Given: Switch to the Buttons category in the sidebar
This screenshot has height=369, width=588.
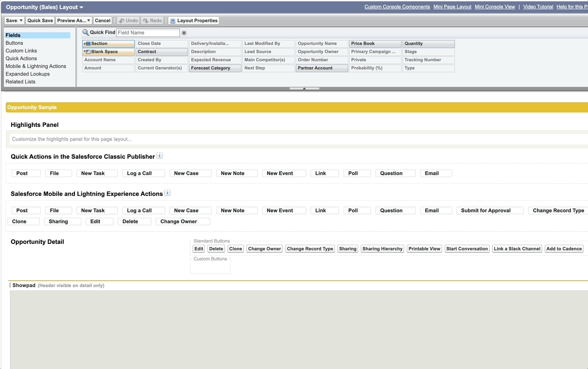Looking at the screenshot, I should pyautogui.click(x=14, y=43).
